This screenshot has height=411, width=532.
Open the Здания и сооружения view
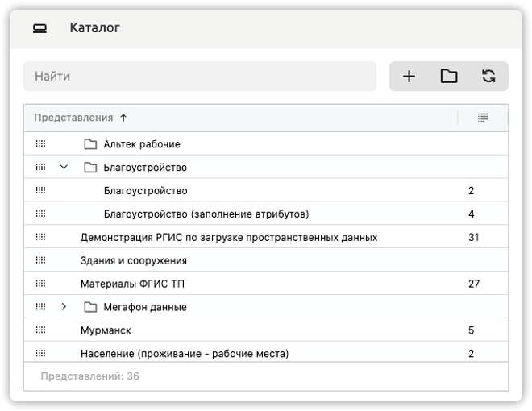(134, 261)
